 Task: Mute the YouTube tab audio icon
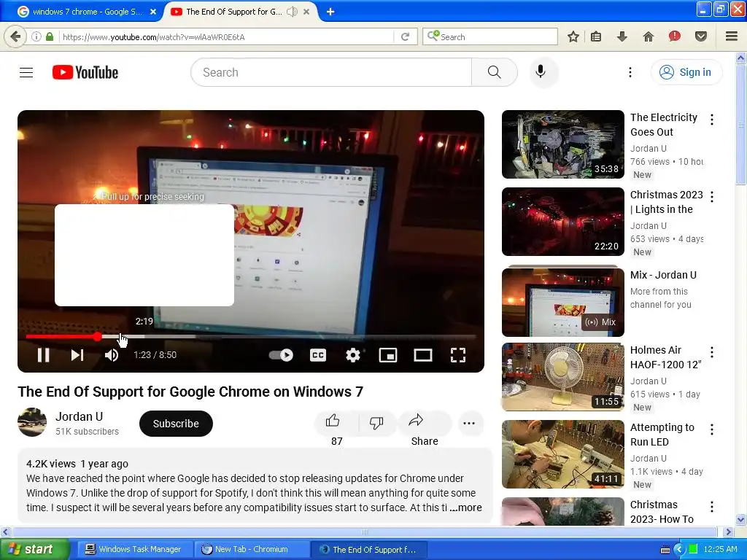click(292, 12)
